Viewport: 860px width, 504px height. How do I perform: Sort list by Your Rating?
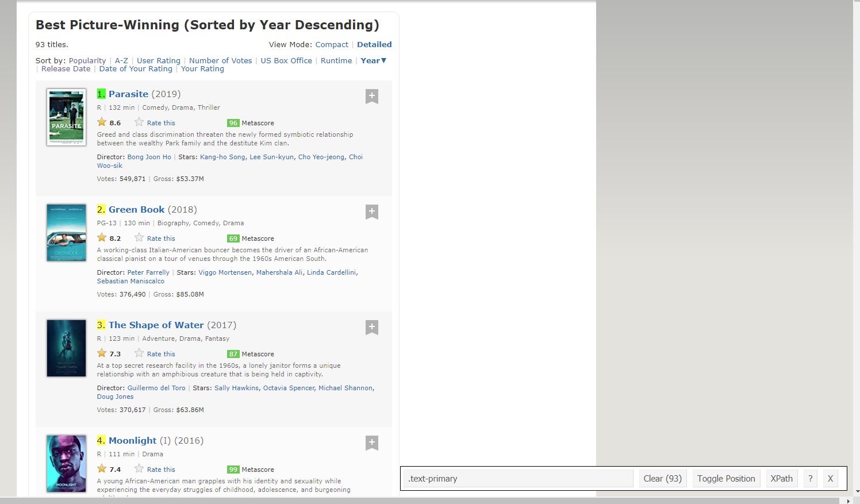pos(202,68)
